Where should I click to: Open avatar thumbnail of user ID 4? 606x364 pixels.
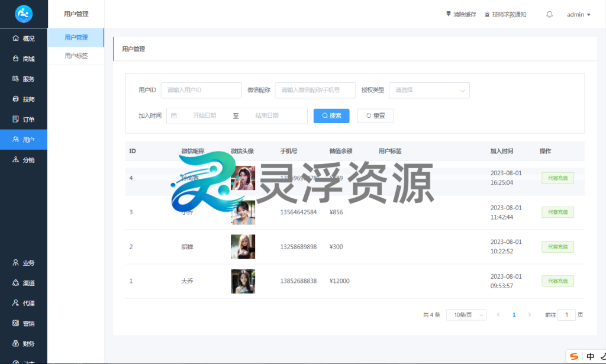point(243,178)
